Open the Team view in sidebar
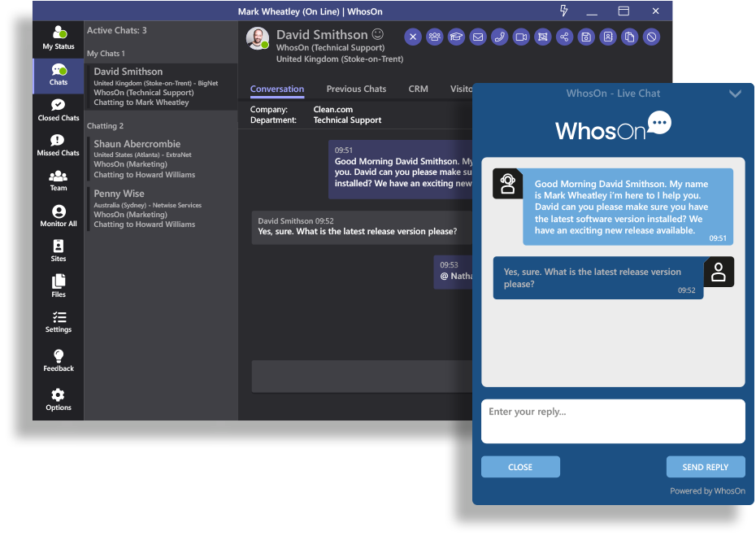Image resolution: width=756 pixels, height=549 pixels. pyautogui.click(x=59, y=181)
